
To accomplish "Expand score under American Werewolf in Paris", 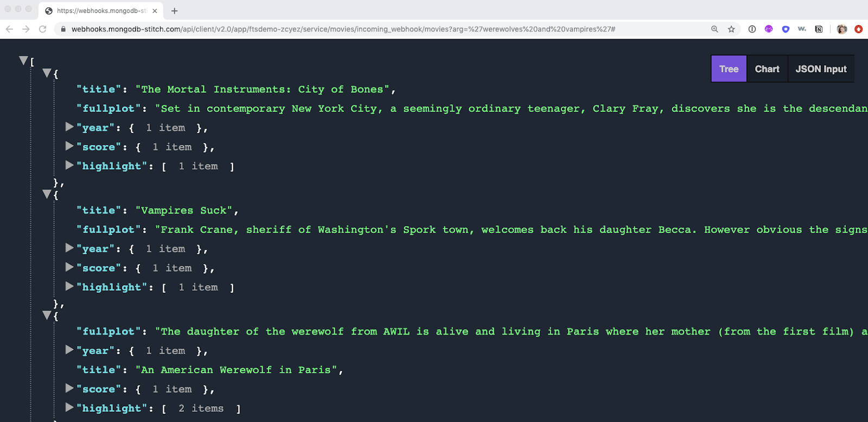I will coord(69,388).
